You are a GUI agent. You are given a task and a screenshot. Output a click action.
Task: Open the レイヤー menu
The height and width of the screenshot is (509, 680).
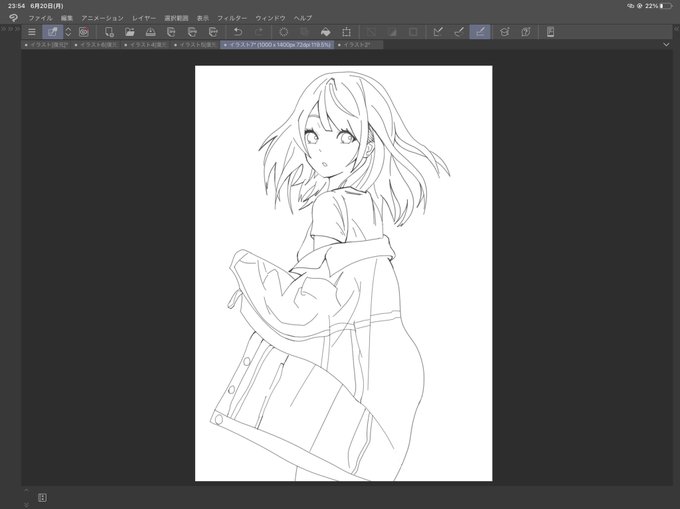144,18
